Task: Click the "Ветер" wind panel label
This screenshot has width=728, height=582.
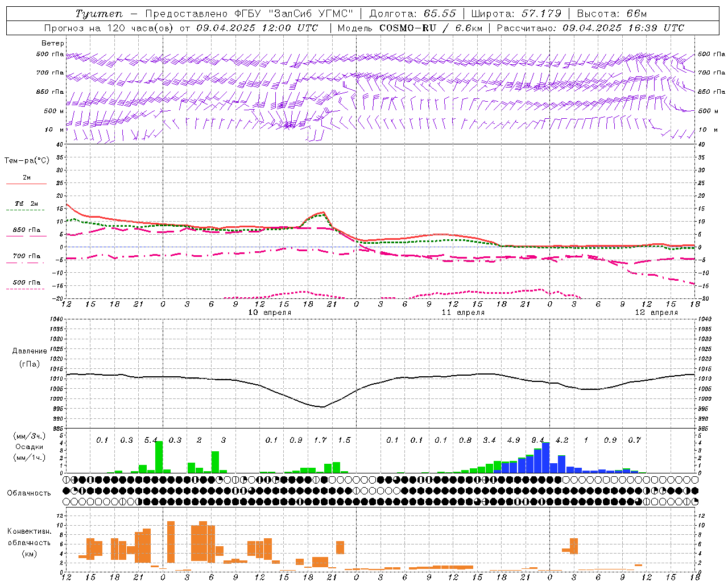Action: coord(53,43)
